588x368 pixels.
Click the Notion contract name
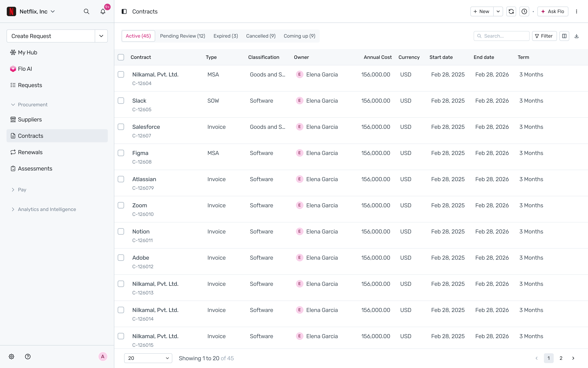click(x=141, y=231)
